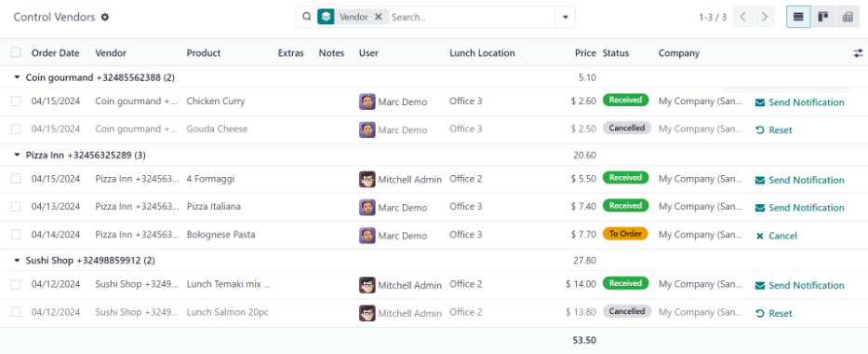Viewport: 868px width, 354px height.
Task: Send Notification for Pizza Italiana order
Action: click(800, 208)
